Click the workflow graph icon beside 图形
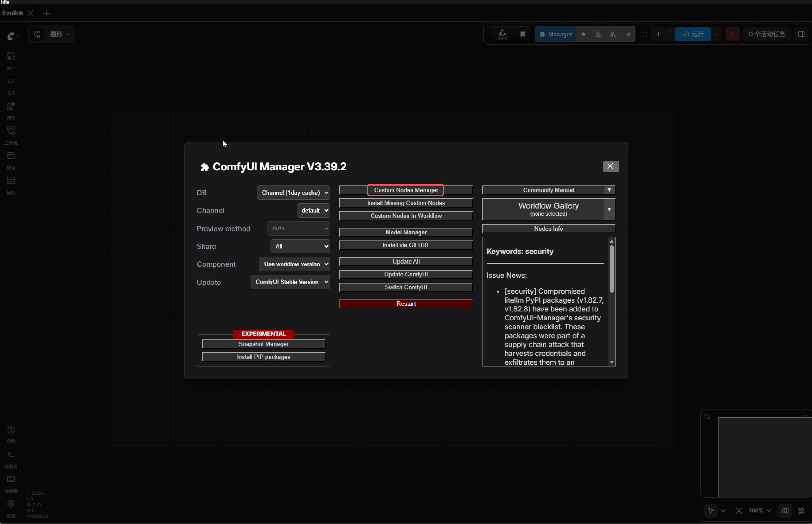The image size is (812, 524). click(x=37, y=34)
